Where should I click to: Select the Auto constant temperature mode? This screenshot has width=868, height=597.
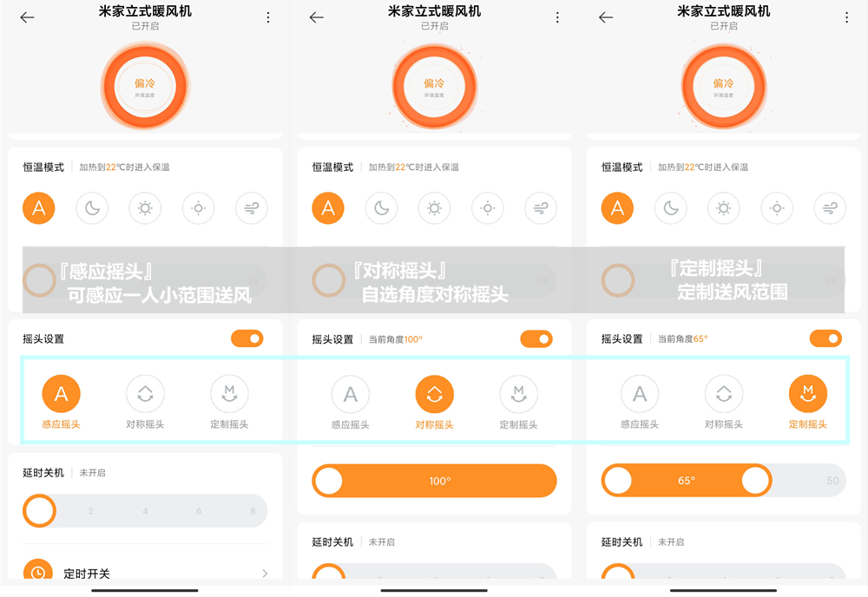click(38, 208)
